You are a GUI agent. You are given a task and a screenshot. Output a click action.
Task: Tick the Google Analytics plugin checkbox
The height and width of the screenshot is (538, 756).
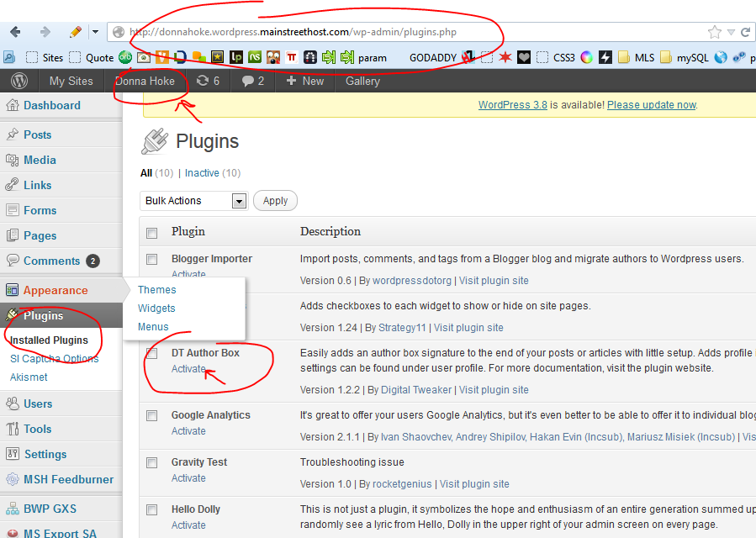point(152,415)
